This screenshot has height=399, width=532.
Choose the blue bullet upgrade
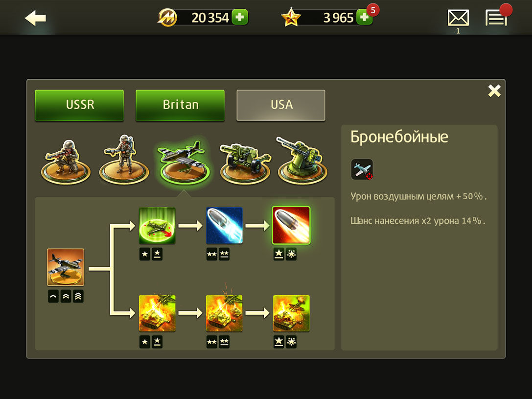click(224, 226)
